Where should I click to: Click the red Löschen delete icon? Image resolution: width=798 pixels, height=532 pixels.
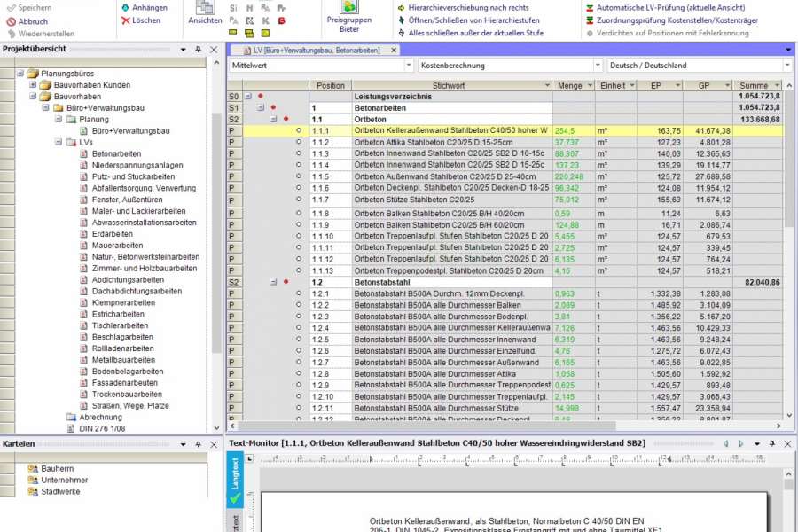click(x=126, y=20)
